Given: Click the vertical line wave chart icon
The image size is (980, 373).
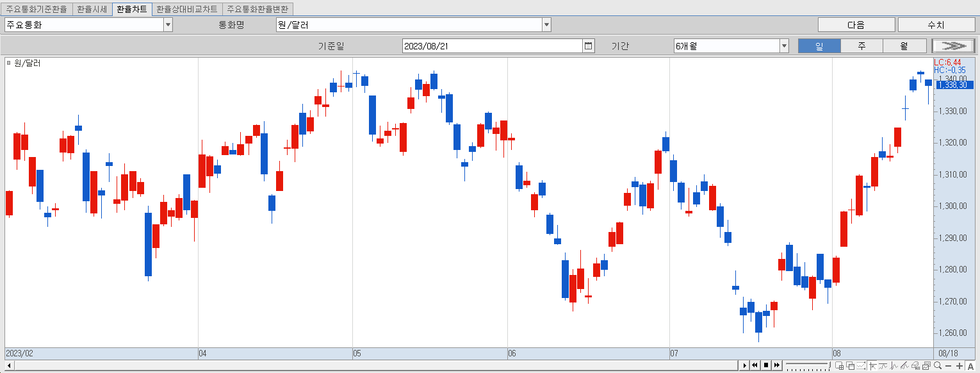Looking at the screenshot, I should [894, 366].
